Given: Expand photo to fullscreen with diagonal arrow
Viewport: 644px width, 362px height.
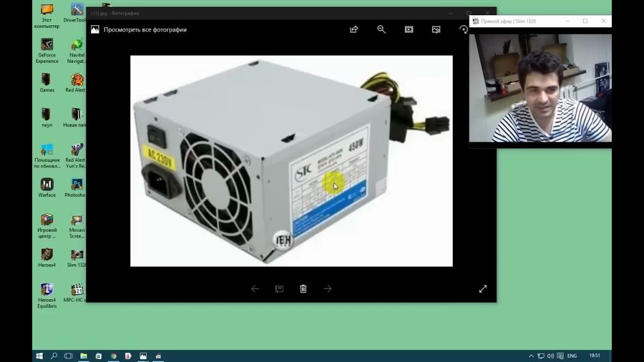Looking at the screenshot, I should 482,289.
